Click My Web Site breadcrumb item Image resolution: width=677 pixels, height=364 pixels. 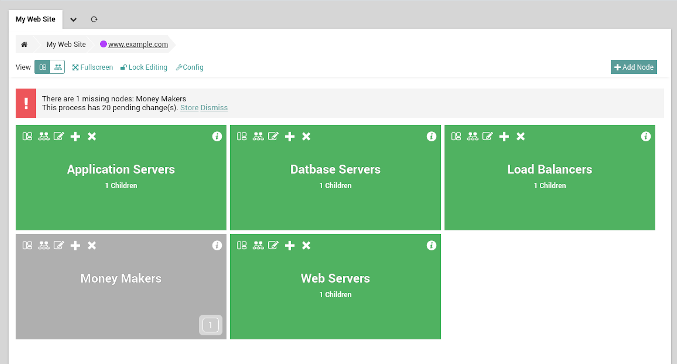pos(66,44)
